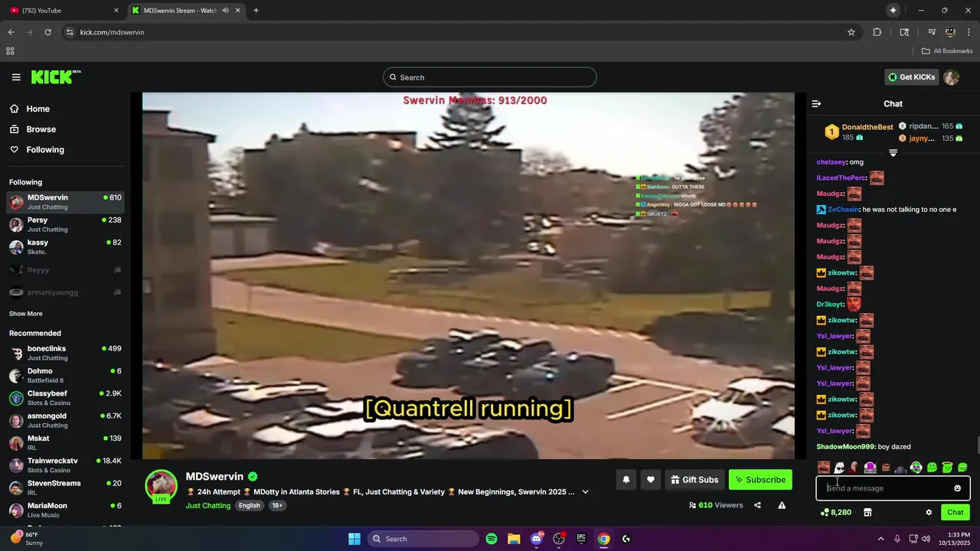Expand the stream title dropdown arrow
Screen dimensions: 980x551
[586, 492]
